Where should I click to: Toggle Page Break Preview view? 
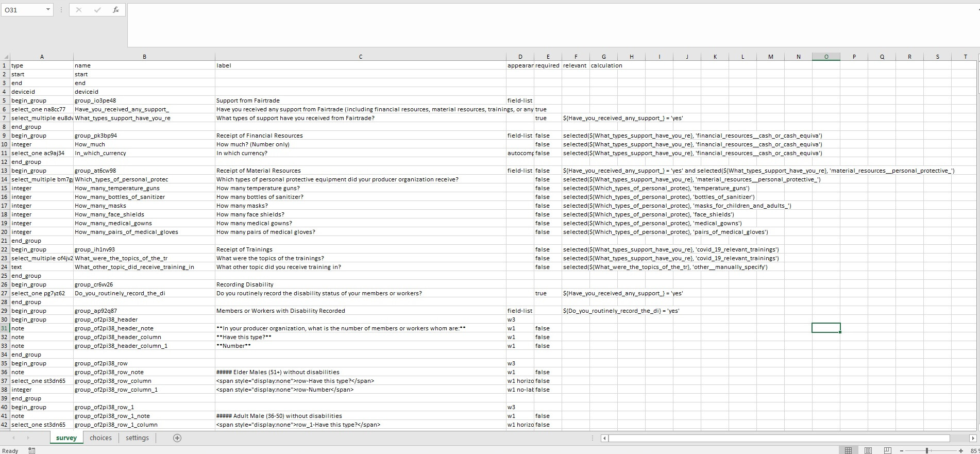coord(887,450)
